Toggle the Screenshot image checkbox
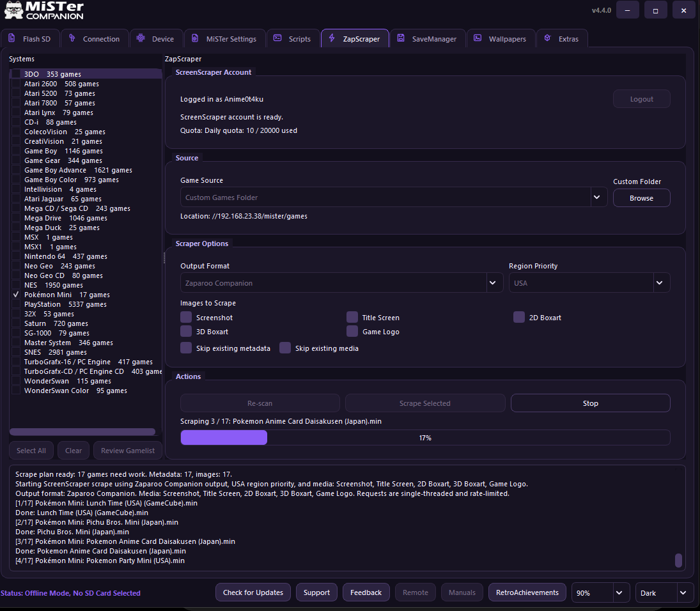This screenshot has height=611, width=700. 186,318
